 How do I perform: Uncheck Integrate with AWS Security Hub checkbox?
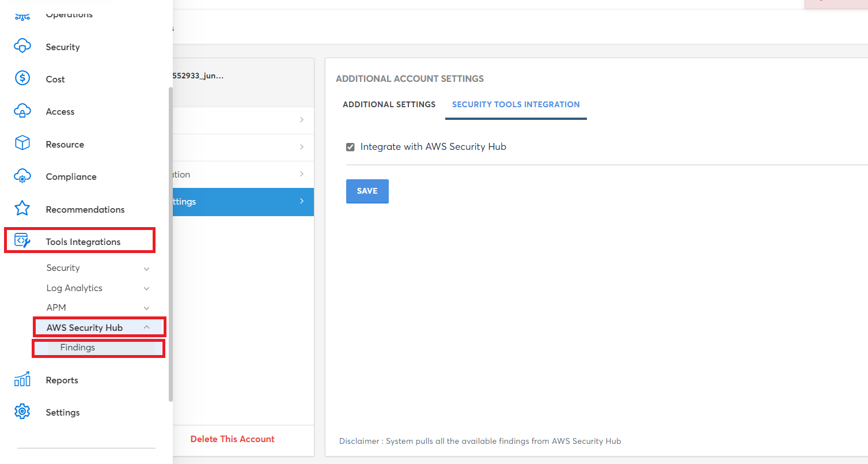(350, 147)
